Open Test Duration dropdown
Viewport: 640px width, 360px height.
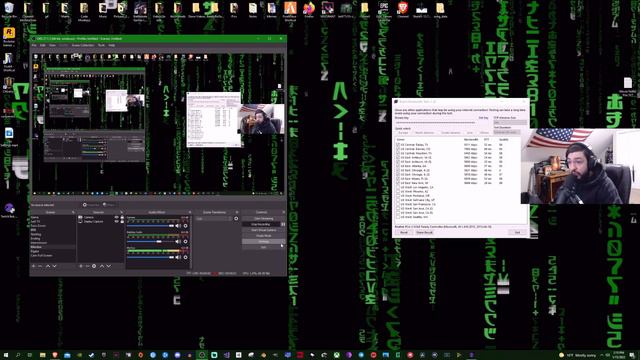[x=507, y=132]
